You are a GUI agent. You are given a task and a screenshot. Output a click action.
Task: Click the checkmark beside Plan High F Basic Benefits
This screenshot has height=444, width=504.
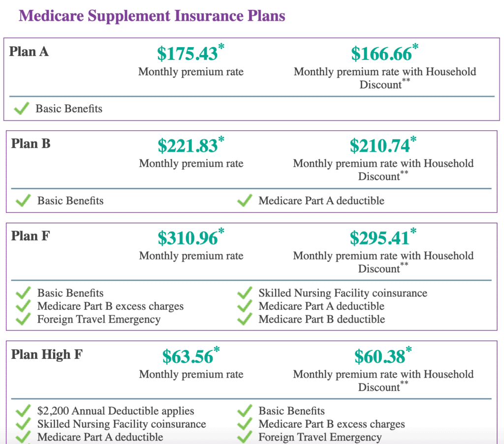point(245,411)
